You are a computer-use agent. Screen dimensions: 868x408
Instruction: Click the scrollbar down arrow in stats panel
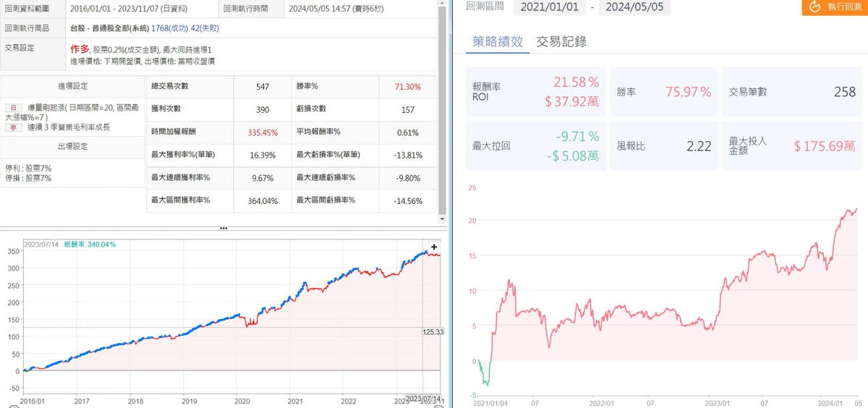[x=443, y=217]
